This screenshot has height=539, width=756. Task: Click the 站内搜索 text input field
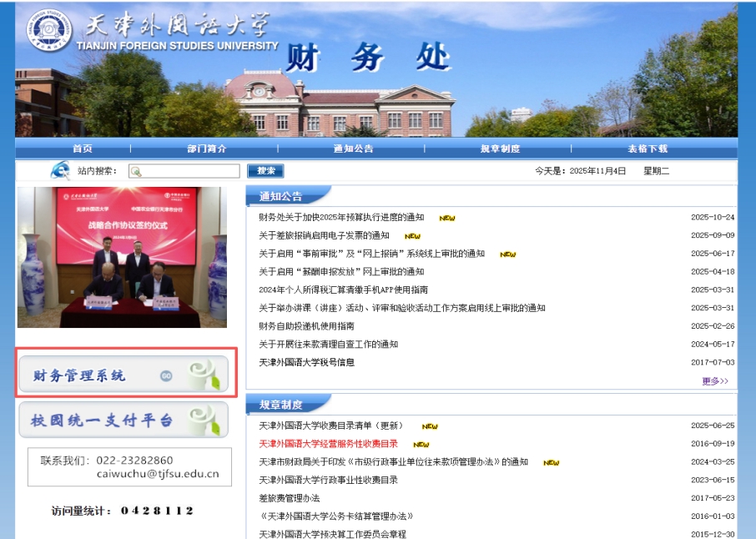pyautogui.click(x=184, y=171)
